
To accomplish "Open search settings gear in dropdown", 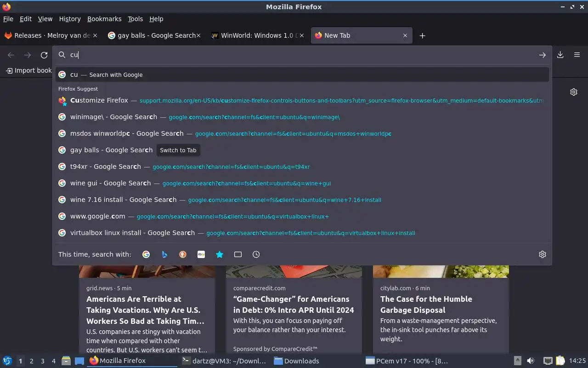I will point(543,254).
